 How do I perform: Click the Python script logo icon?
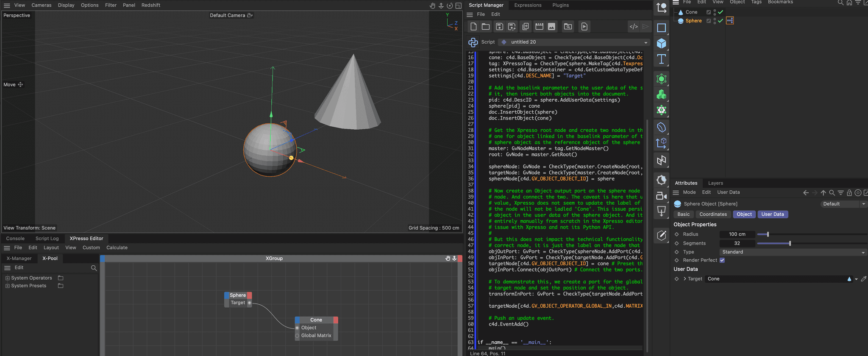click(x=473, y=42)
